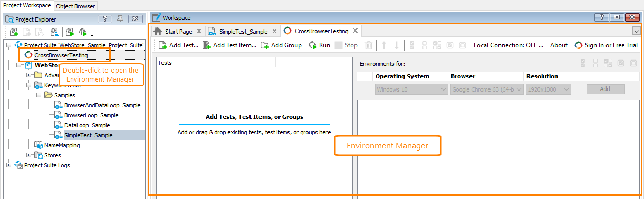Open the Resolution dropdown showing 1920x1080

[549, 89]
